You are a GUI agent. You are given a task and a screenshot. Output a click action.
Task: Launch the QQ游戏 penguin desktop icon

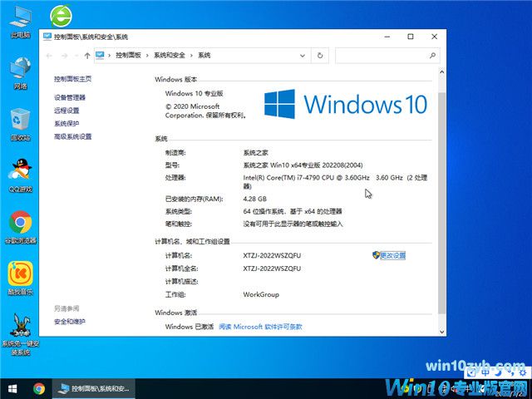click(20, 175)
